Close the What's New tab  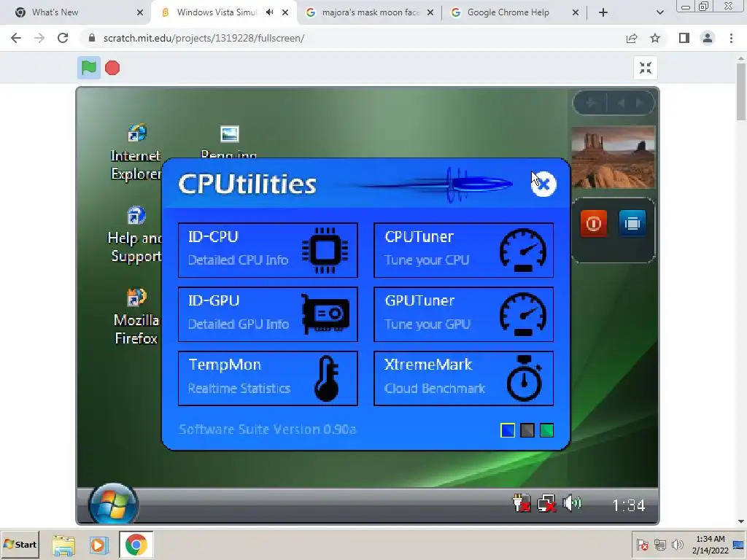(x=140, y=12)
